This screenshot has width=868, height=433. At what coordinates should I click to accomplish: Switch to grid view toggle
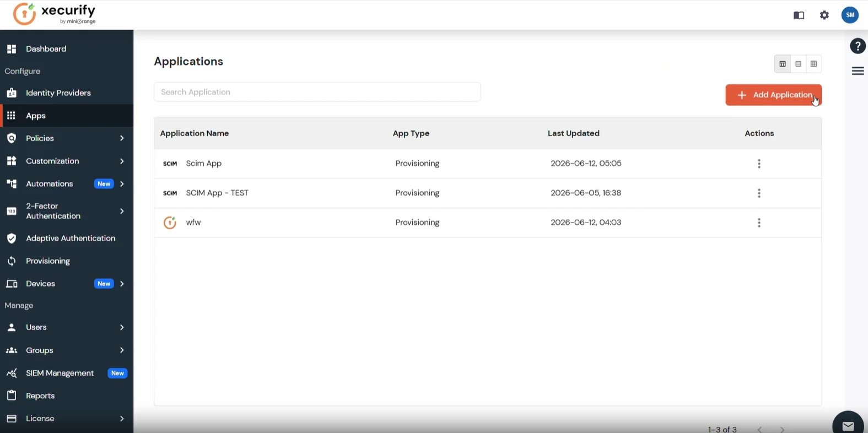(x=814, y=64)
